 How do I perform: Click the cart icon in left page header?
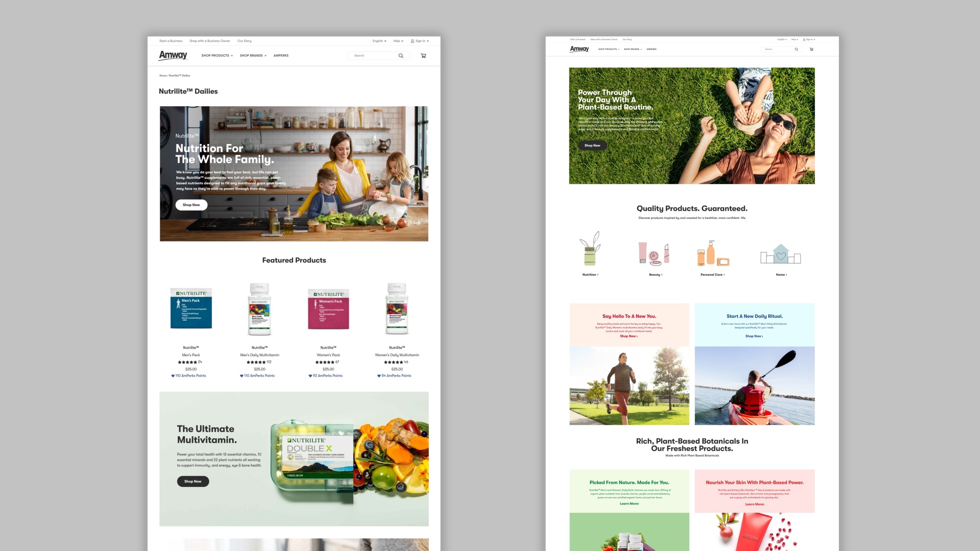423,56
